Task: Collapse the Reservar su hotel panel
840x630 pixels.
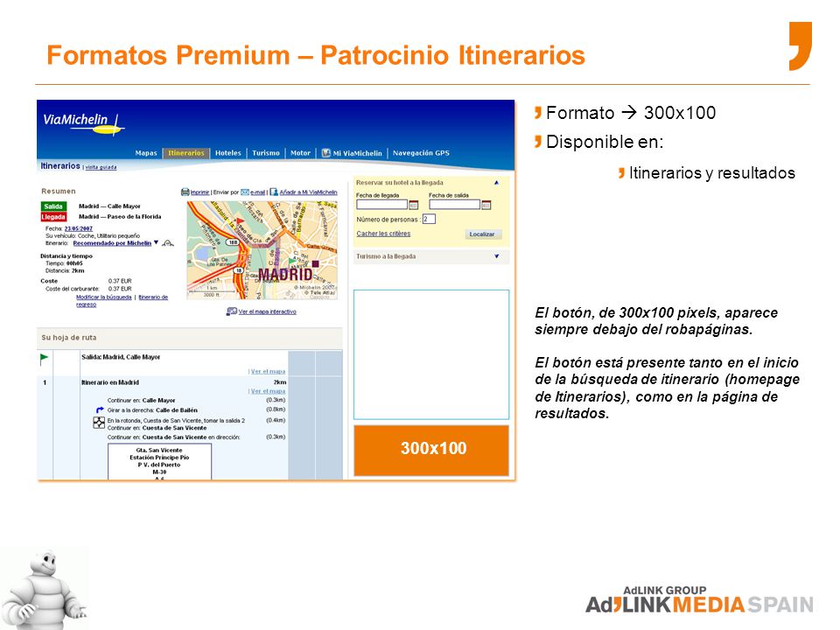Action: pos(497,183)
